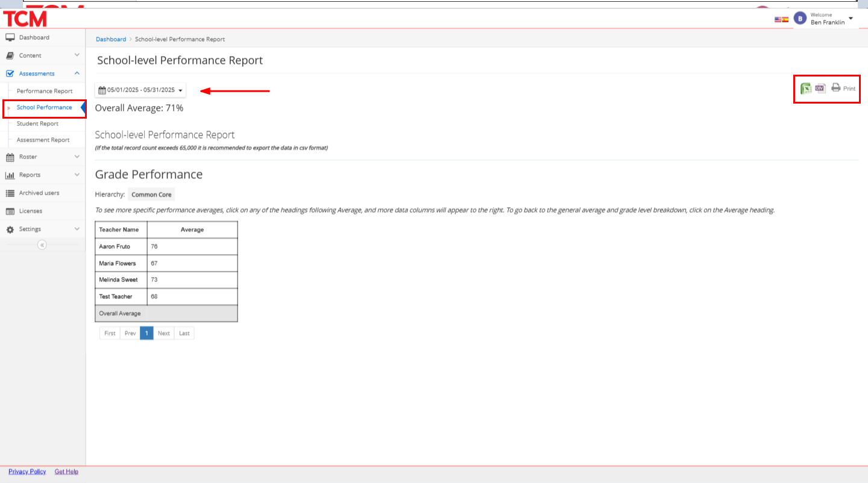868x483 pixels.
Task: Go to Archived users
Action: 39,193
